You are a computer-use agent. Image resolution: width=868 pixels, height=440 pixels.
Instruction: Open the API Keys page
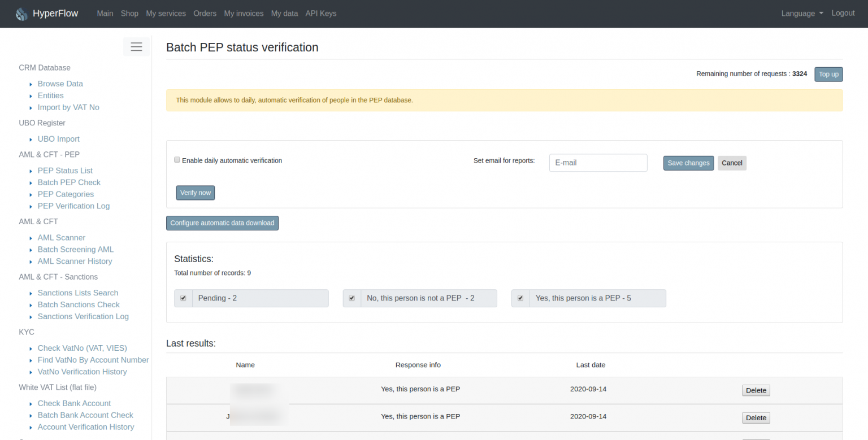(320, 13)
